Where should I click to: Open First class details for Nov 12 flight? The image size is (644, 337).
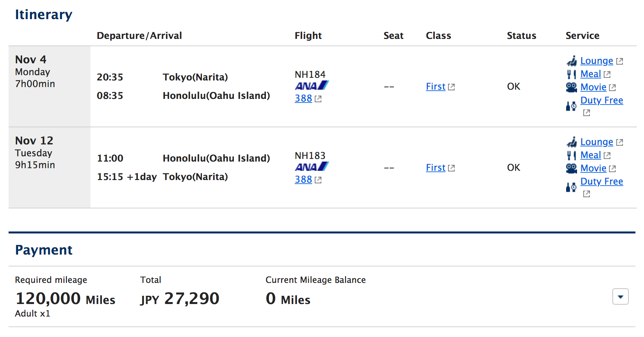435,168
